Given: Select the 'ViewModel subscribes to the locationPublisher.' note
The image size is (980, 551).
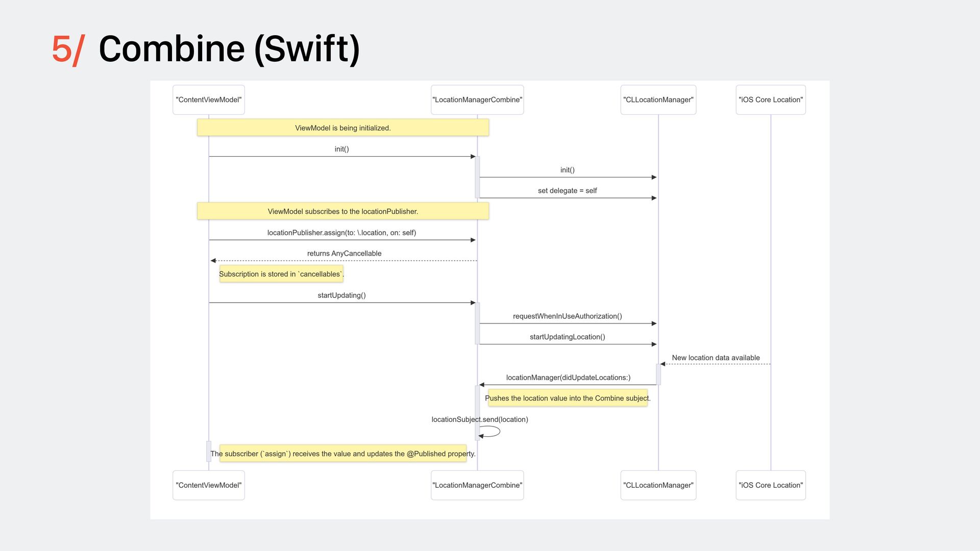Looking at the screenshot, I should coord(342,211).
